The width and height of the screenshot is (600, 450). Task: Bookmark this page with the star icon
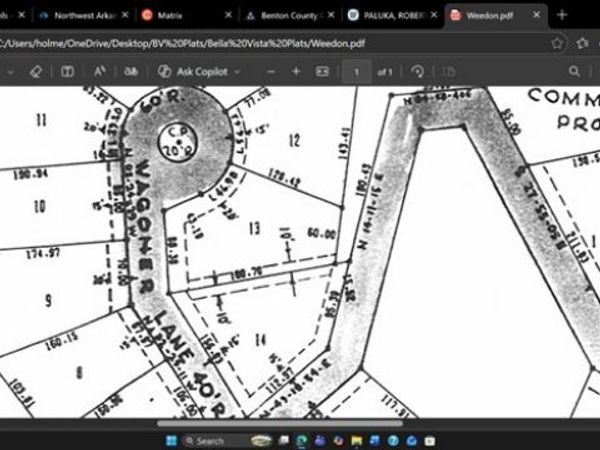click(x=557, y=43)
